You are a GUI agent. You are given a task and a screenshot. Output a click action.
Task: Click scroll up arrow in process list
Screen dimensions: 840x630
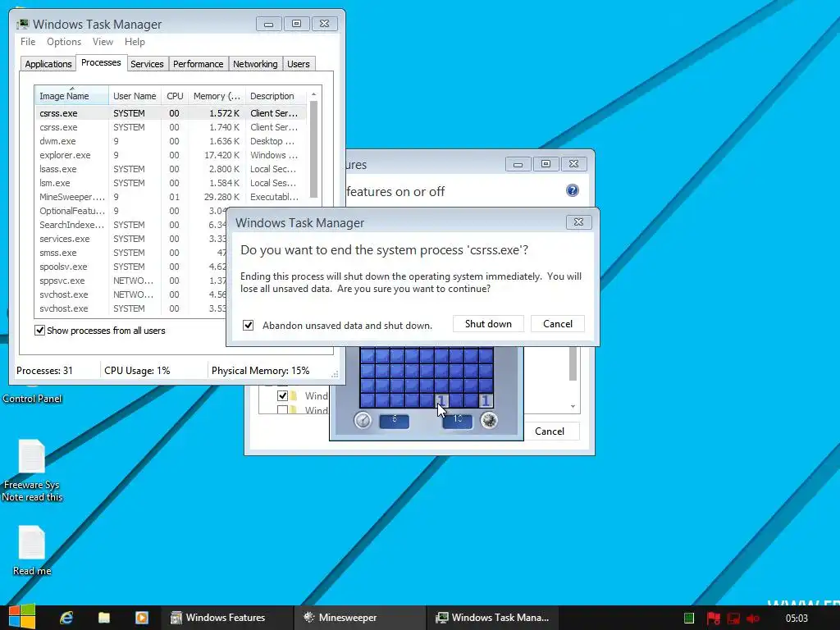point(314,94)
